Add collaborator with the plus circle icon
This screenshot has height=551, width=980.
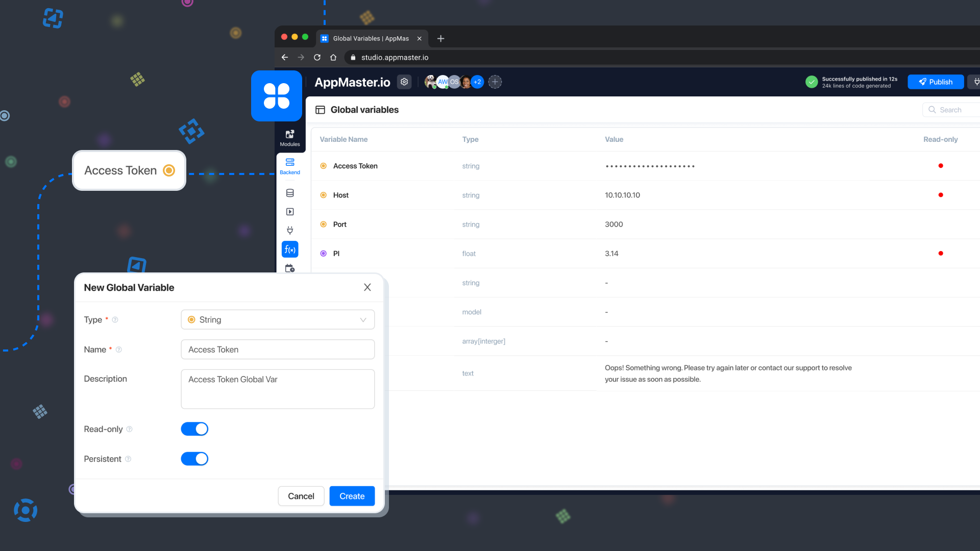tap(495, 82)
